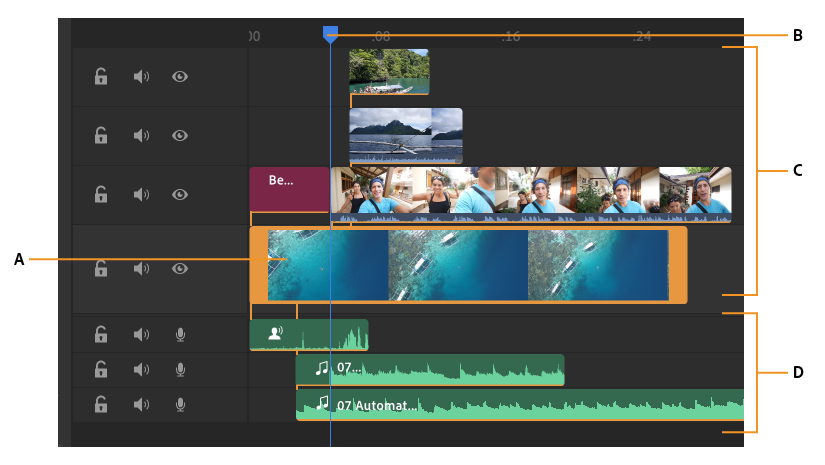
Task: Click microphone icon on voiceover track
Action: 180,335
